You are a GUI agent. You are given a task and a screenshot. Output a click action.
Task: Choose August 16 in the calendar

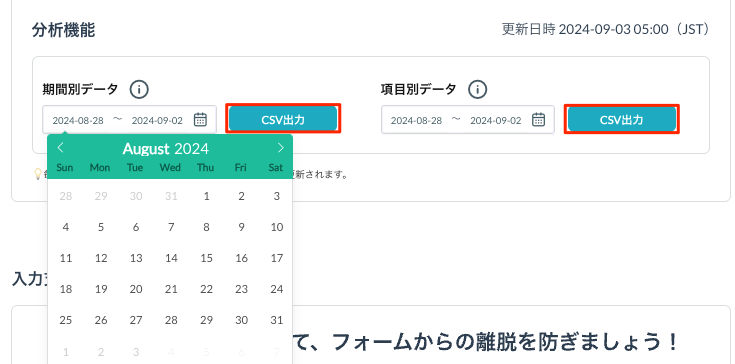241,258
